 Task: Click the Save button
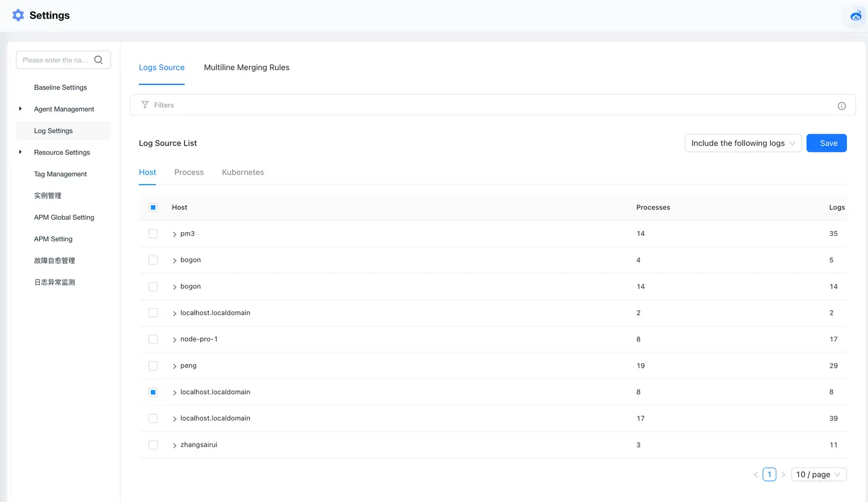coord(826,144)
